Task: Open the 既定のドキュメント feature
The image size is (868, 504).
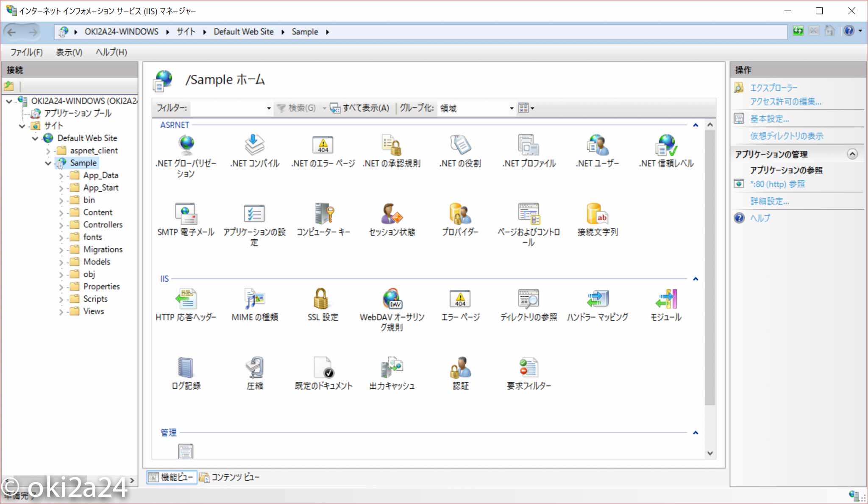Action: point(323,368)
